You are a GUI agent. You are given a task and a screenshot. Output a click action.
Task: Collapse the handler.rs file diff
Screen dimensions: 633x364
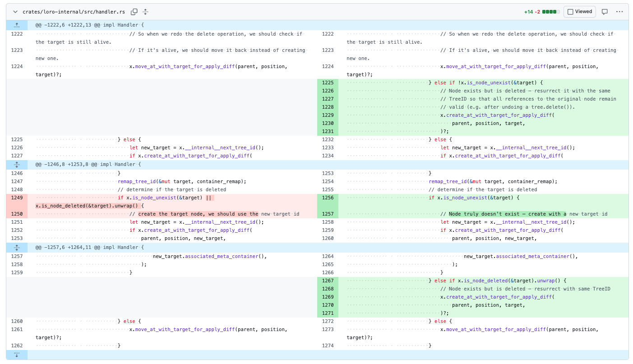pyautogui.click(x=15, y=12)
